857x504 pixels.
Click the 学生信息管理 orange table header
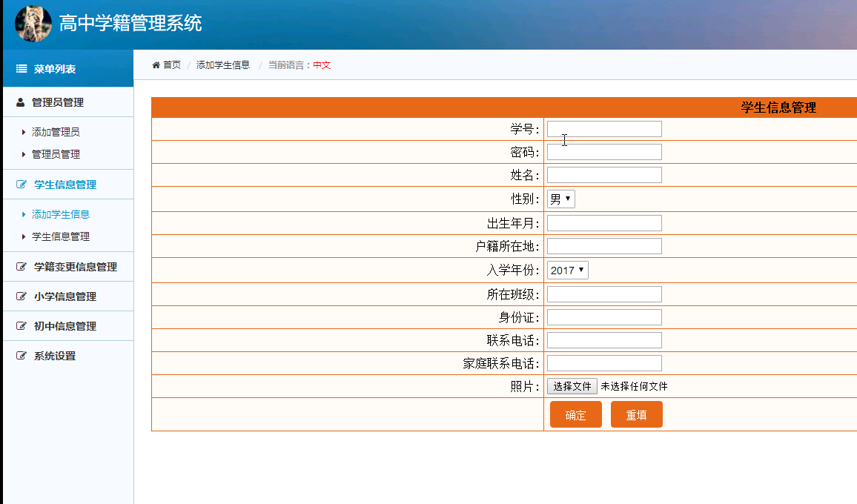click(x=778, y=107)
